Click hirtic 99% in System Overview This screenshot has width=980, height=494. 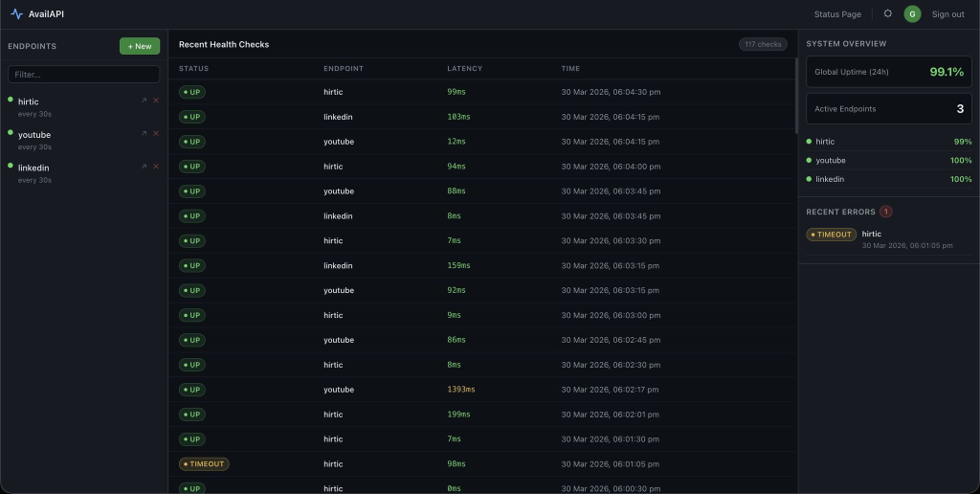tap(889, 142)
